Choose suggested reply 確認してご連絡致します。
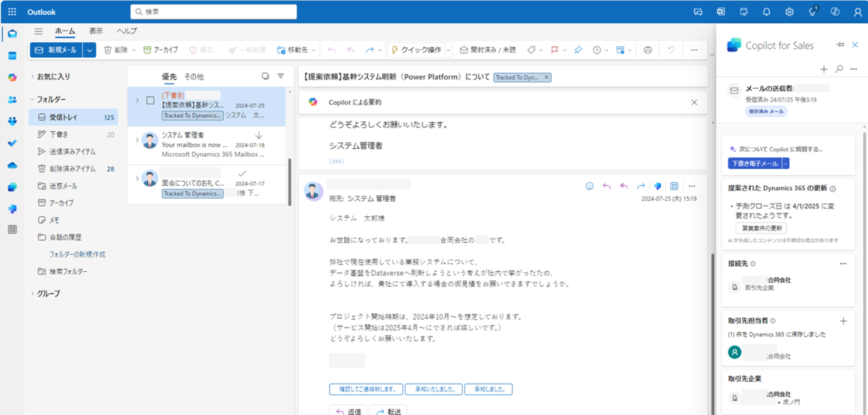868x415 pixels. (367, 389)
